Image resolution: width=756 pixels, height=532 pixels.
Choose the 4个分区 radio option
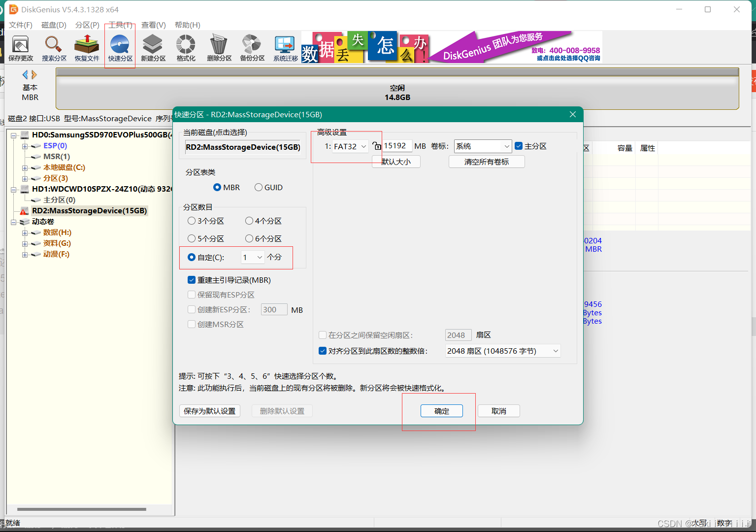pos(249,221)
